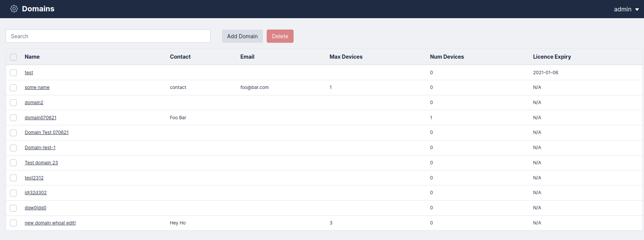Select the checkbox beside dqw0jdq0
644x240 pixels.
tap(13, 208)
